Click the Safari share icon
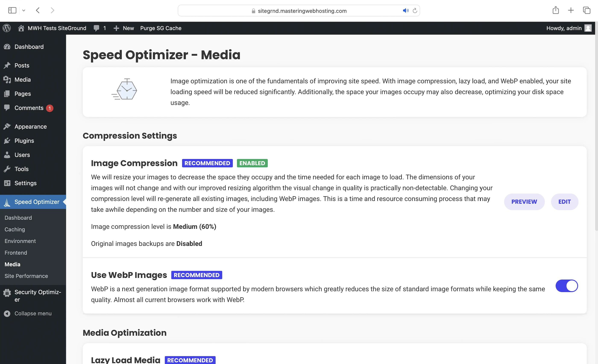Viewport: 598px width, 364px height. click(555, 10)
